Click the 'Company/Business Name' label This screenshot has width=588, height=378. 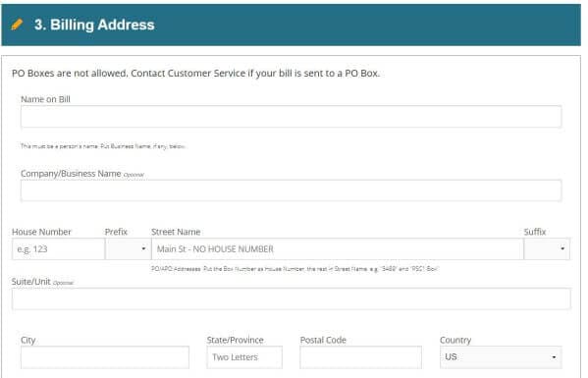(x=71, y=174)
